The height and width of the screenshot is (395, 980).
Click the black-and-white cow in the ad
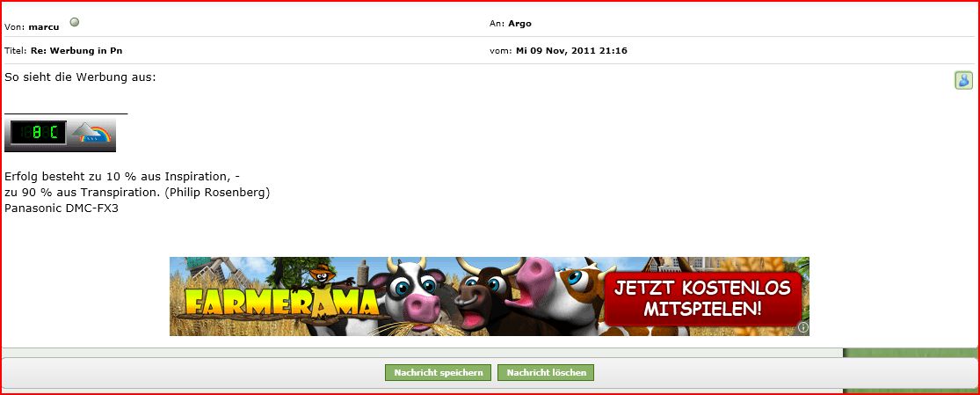pyautogui.click(x=407, y=296)
